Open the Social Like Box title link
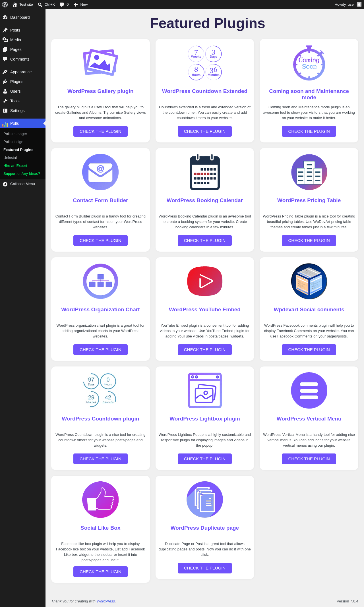The height and width of the screenshot is (607, 364). [100, 528]
